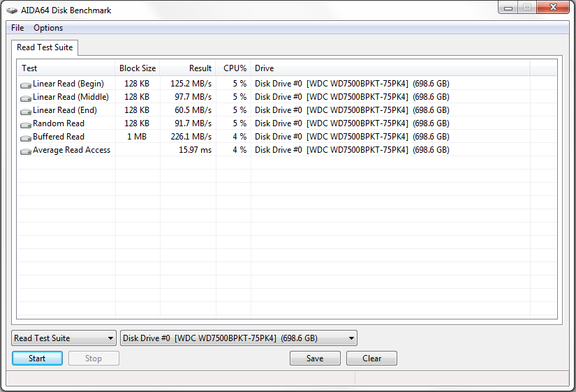Screen dimensions: 576x392
Task: Click the disabled Stop button
Action: point(94,359)
